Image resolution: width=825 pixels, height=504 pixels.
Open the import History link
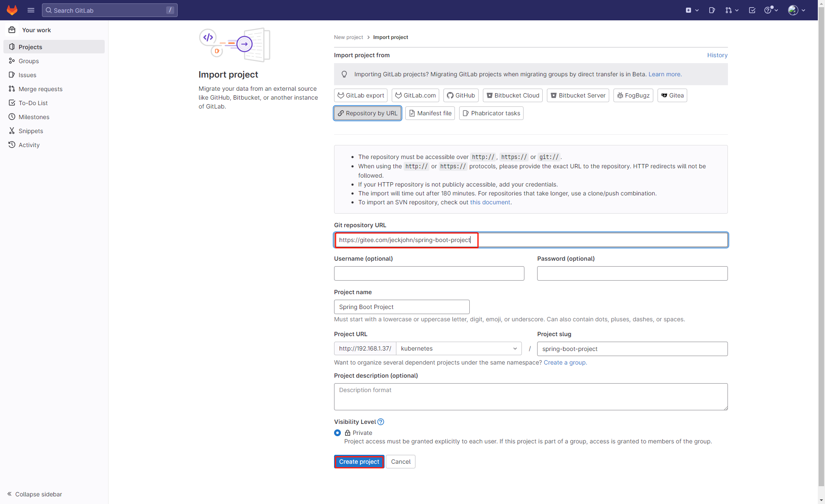pyautogui.click(x=717, y=55)
